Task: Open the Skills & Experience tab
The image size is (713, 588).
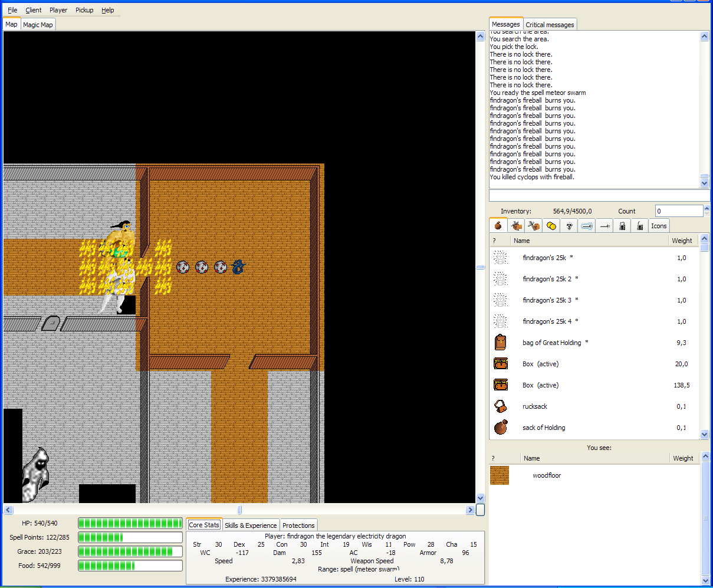Action: click(251, 525)
